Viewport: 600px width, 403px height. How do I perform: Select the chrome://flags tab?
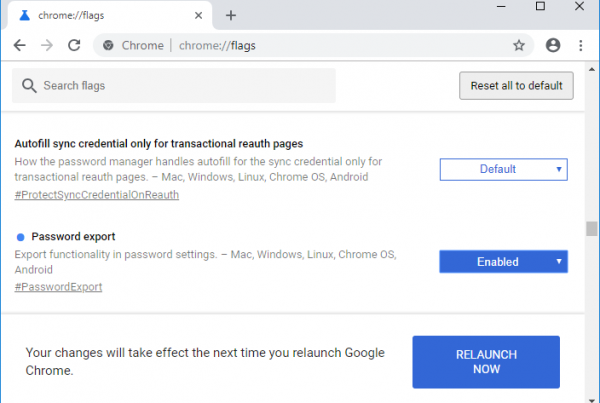coord(109,16)
